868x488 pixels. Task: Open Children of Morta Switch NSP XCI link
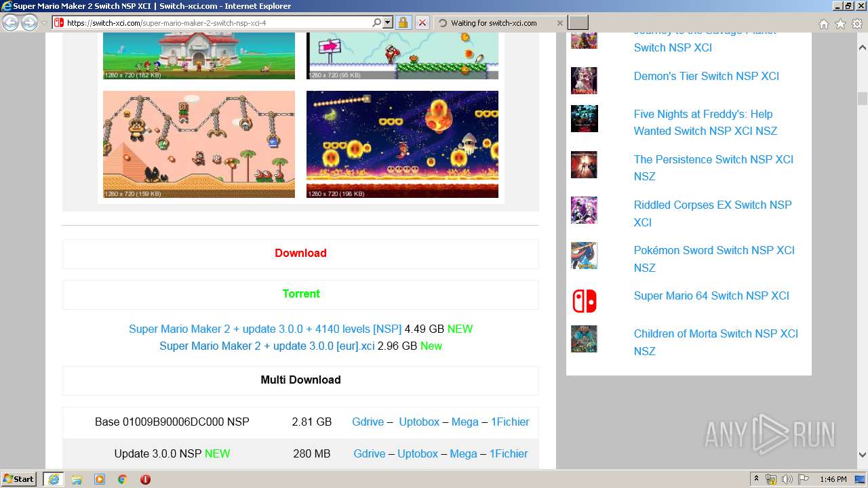715,342
